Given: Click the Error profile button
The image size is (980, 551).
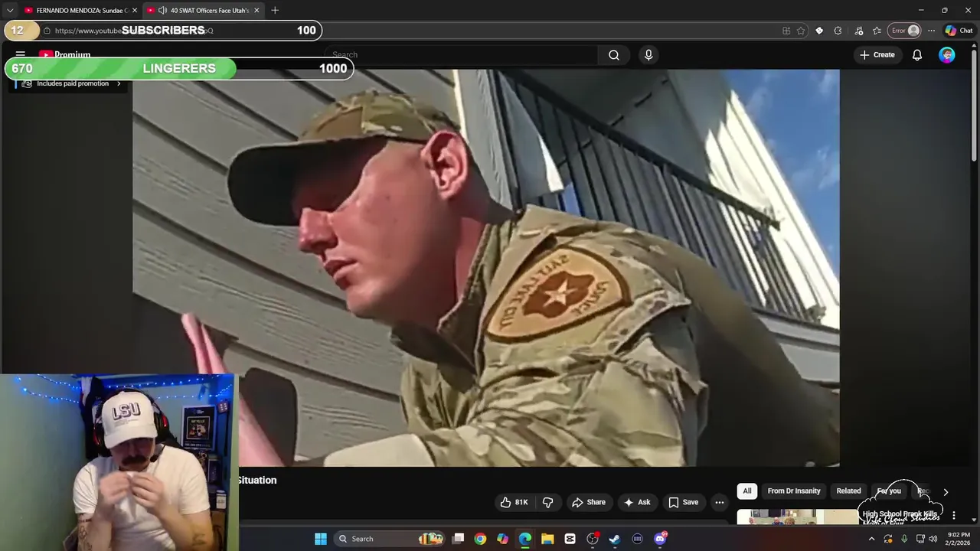Looking at the screenshot, I should point(904,31).
